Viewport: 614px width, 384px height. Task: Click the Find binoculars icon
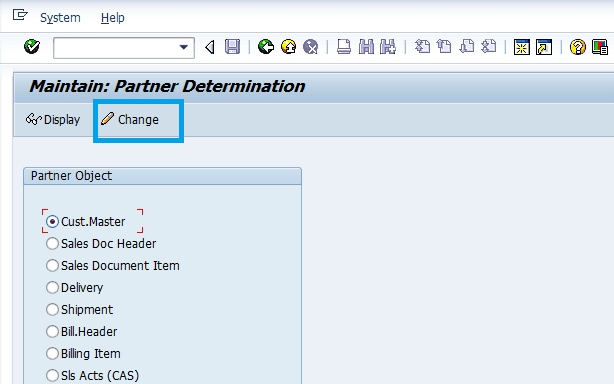click(x=366, y=47)
